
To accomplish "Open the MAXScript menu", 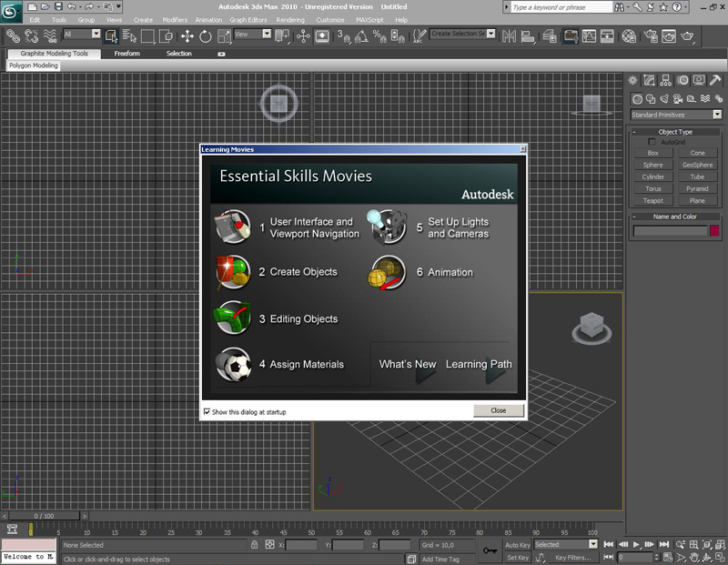I will [x=369, y=20].
